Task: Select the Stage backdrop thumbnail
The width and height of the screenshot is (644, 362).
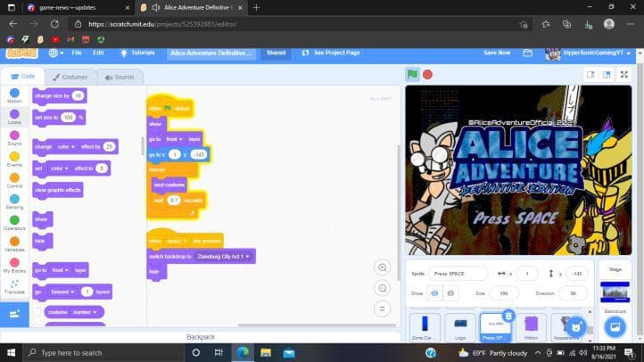Action: [x=615, y=292]
